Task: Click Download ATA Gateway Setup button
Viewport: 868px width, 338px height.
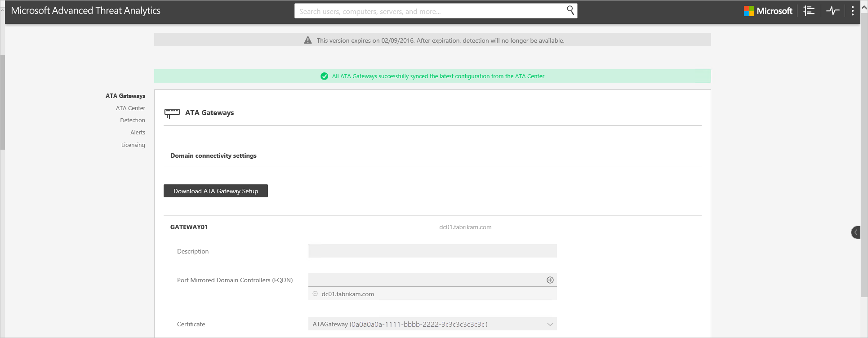Action: [216, 191]
